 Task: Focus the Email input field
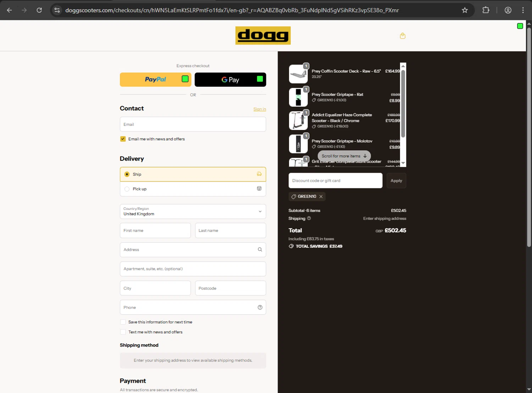coord(193,124)
